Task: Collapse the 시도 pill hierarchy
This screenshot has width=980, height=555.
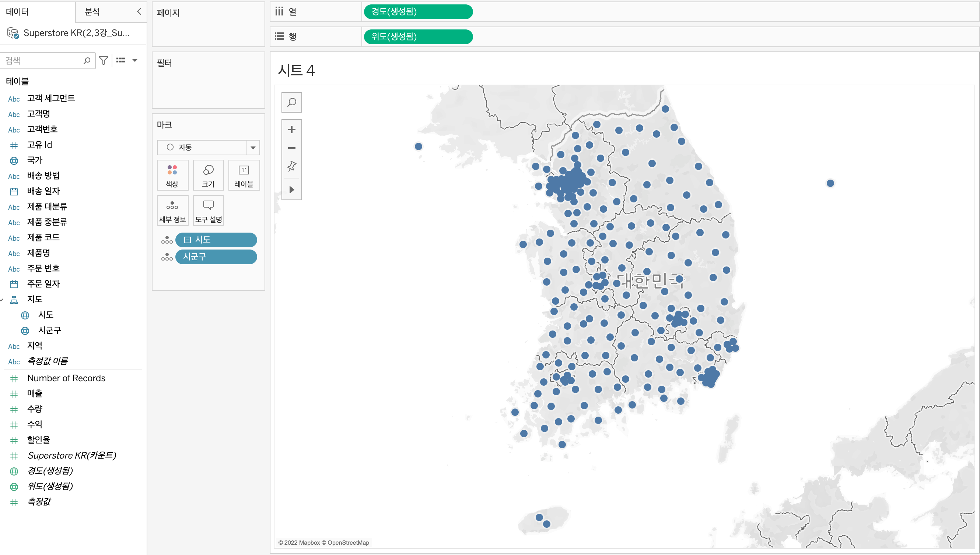Action: [187, 240]
